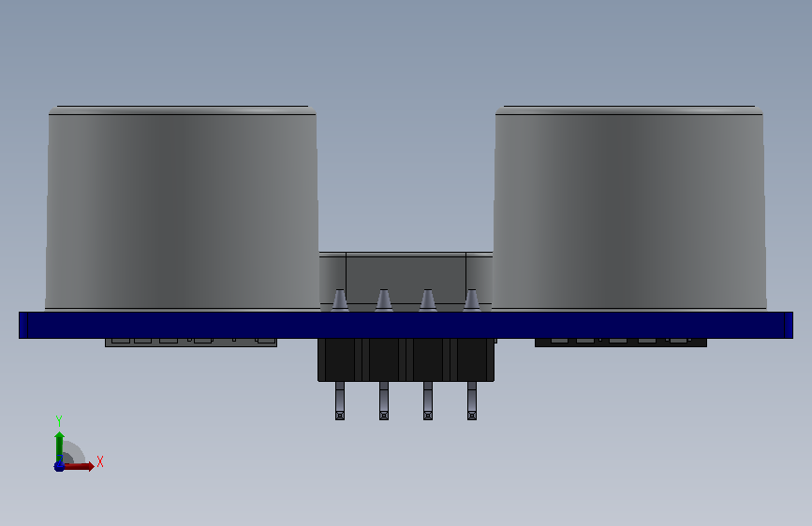Click the blue Z axis ball of triad
This screenshot has height=526, width=812.
point(59,466)
